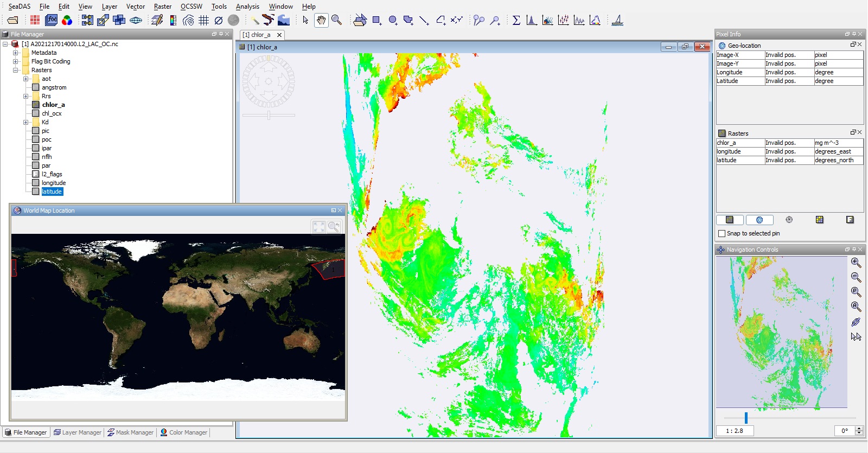Click the RGB image window icon

67,21
